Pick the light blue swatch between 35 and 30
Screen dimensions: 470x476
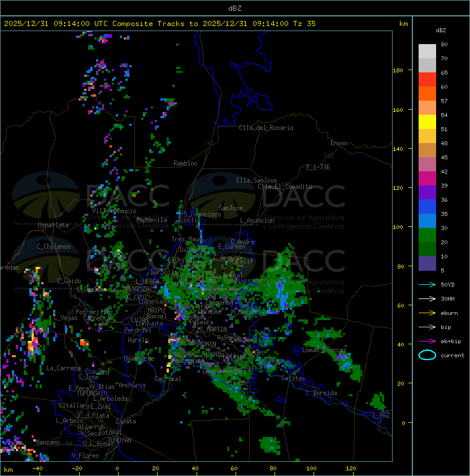427,221
